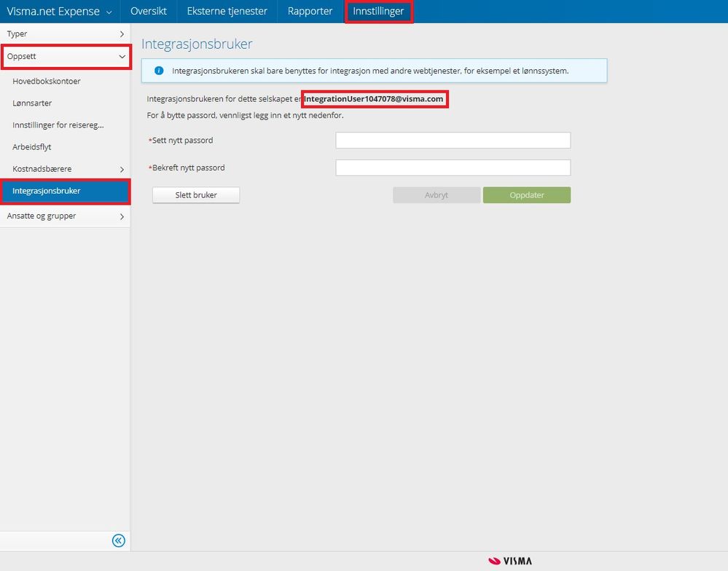The width and height of the screenshot is (728, 571).
Task: Click the Slett bruker button
Action: (196, 195)
